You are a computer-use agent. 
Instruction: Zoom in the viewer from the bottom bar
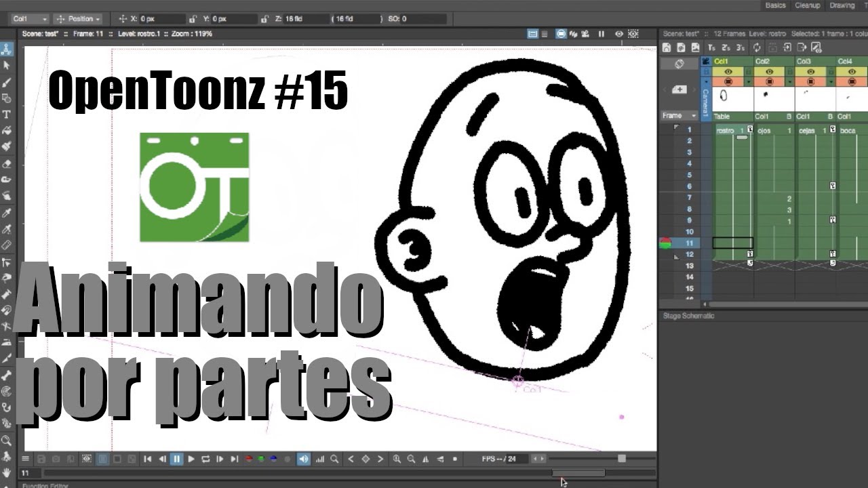396,459
